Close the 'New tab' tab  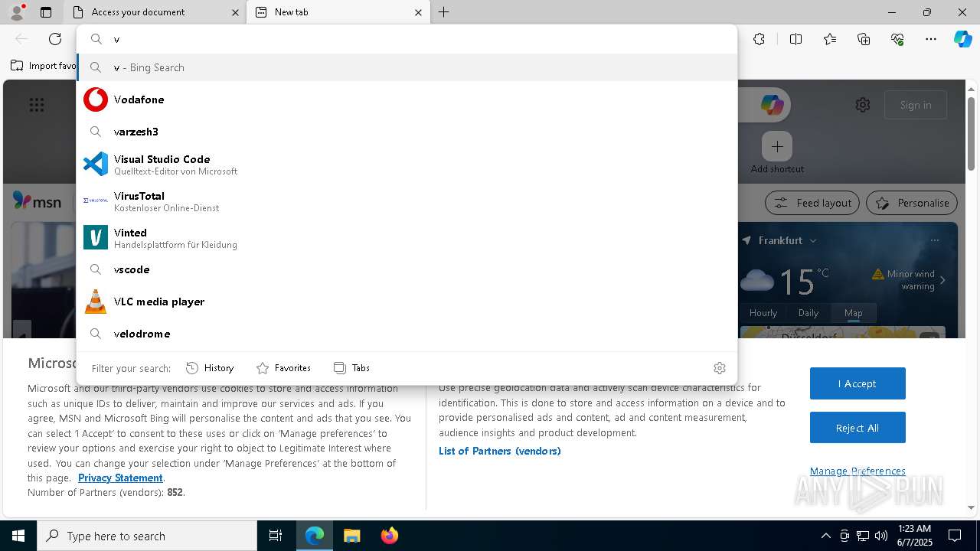[x=418, y=12]
